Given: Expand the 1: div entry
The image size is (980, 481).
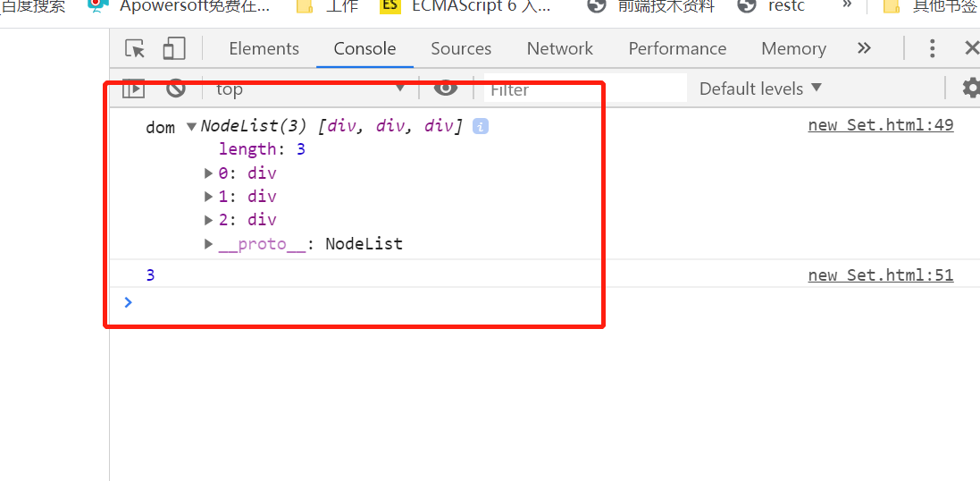Looking at the screenshot, I should coord(209,197).
